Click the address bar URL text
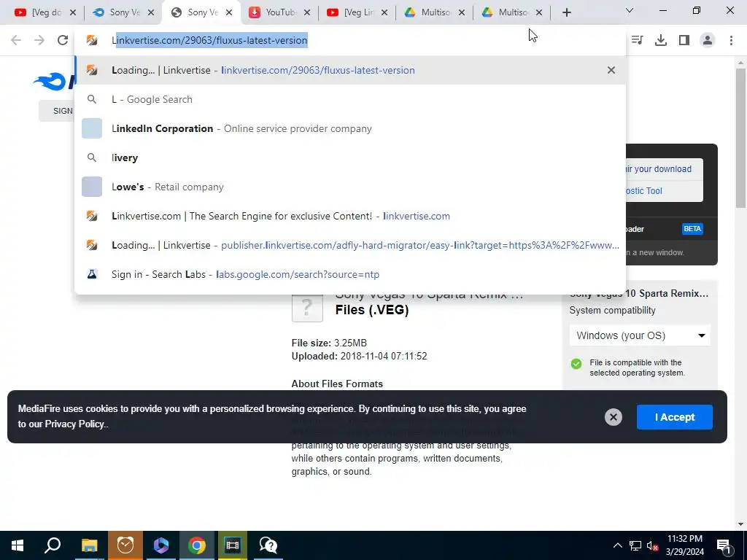The height and width of the screenshot is (560, 747). [209, 41]
